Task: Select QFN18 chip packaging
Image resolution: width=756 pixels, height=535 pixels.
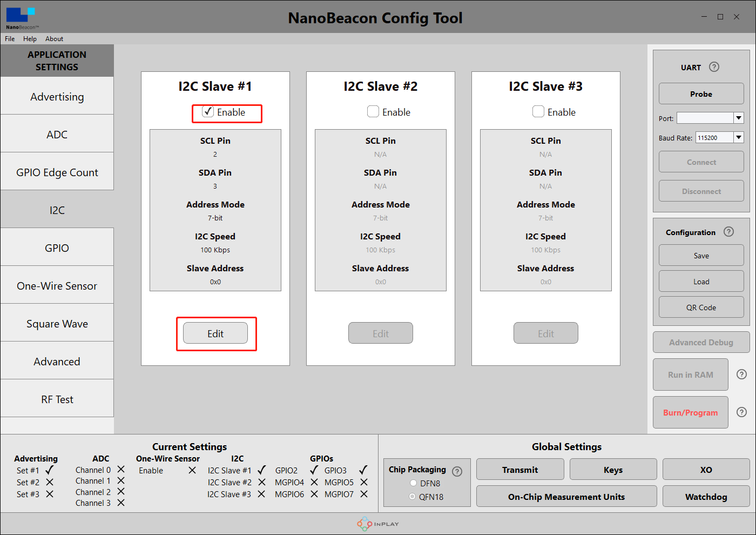Action: [x=413, y=497]
